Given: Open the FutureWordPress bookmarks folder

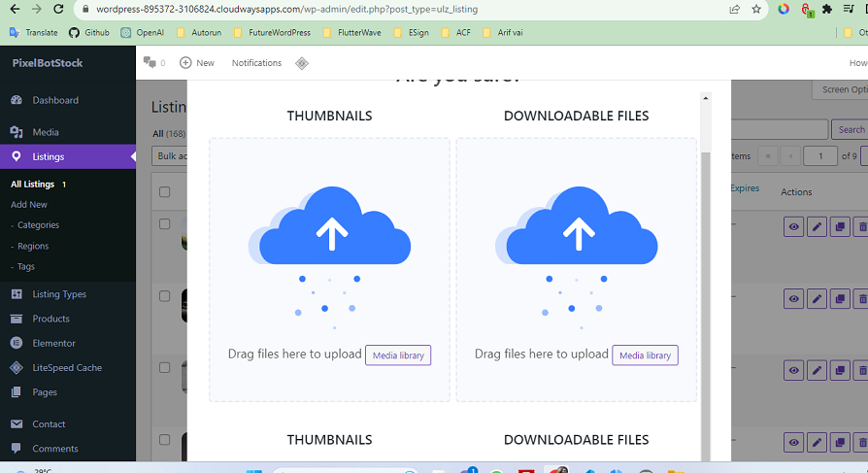Looking at the screenshot, I should click(273, 33).
